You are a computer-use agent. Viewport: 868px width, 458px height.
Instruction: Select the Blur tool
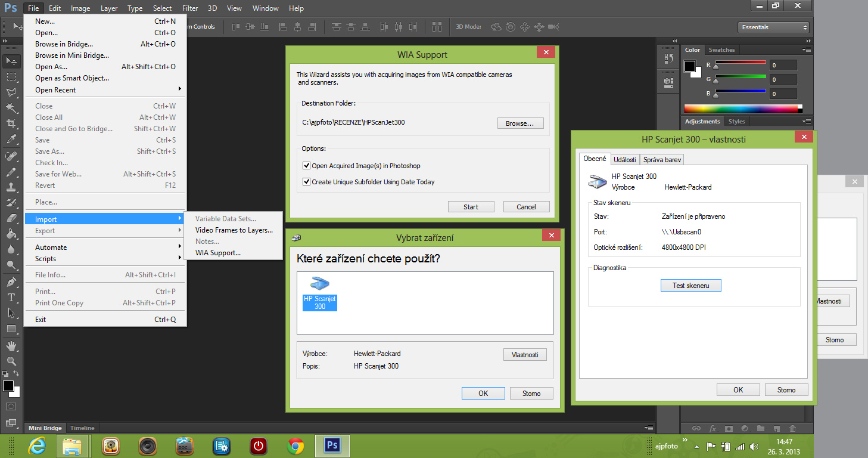[x=11, y=249]
